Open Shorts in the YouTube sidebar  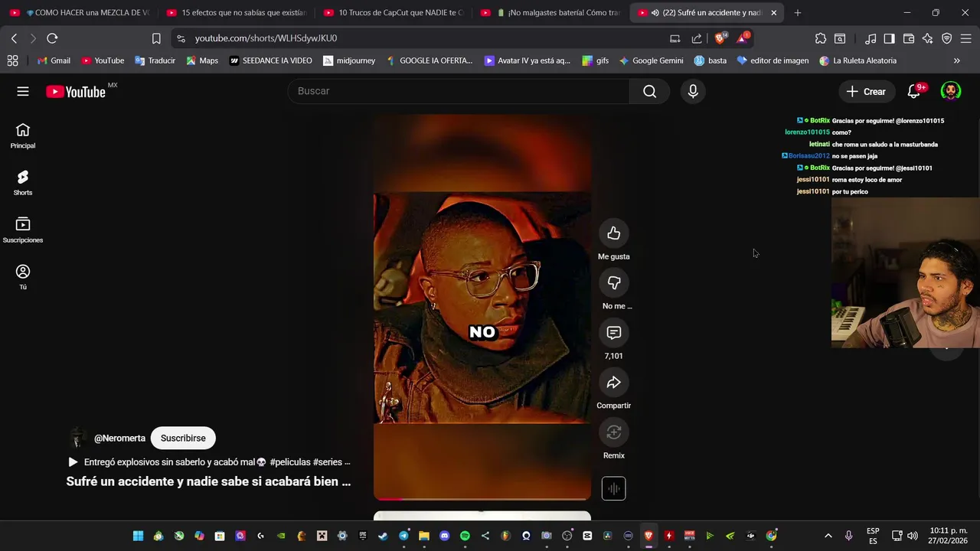point(23,183)
